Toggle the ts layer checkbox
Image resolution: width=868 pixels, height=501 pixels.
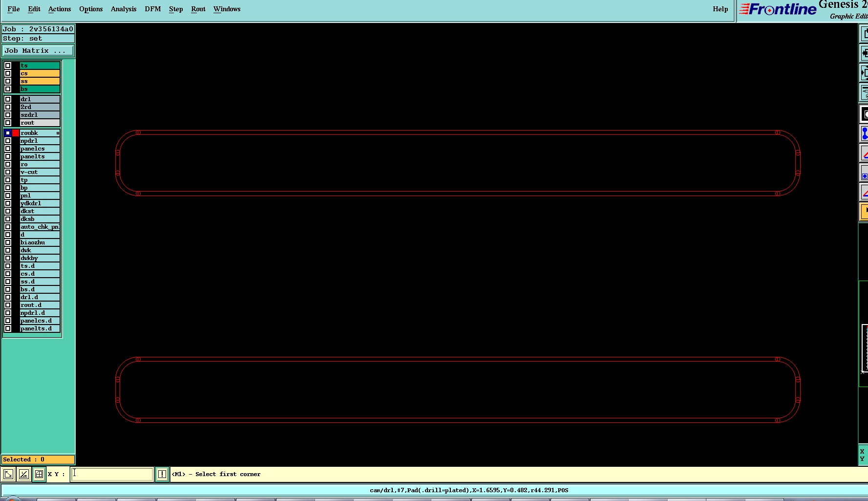[x=8, y=65]
